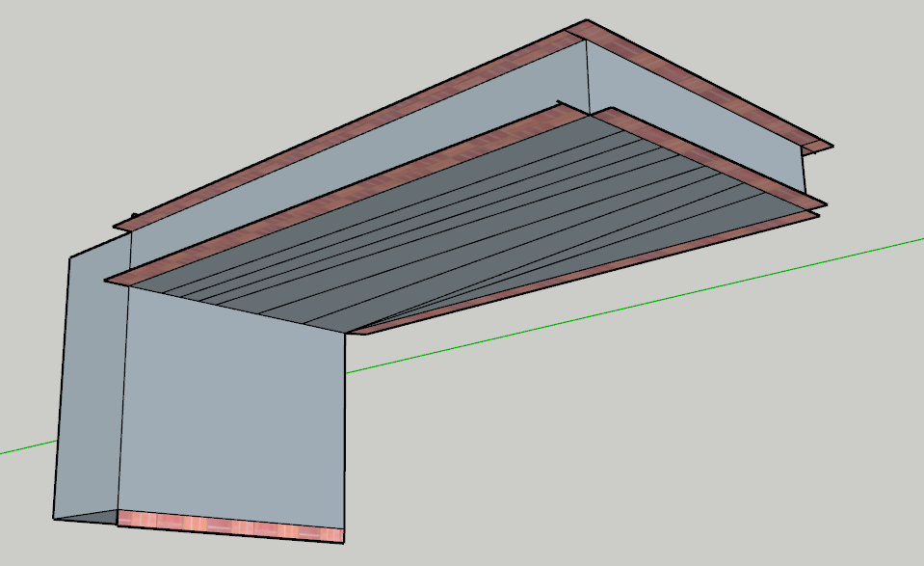
Task: Select the front wall's right vertical edge
Action: point(345,434)
